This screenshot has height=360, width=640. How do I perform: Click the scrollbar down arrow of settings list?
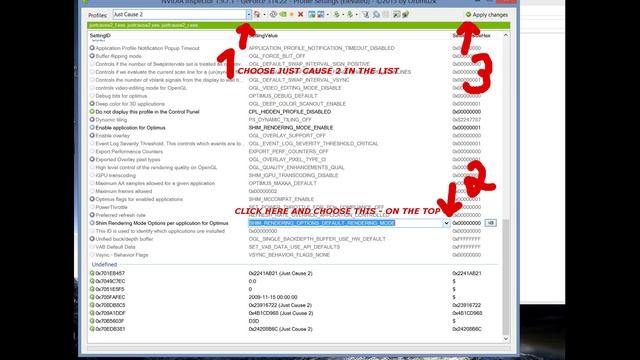click(x=506, y=339)
